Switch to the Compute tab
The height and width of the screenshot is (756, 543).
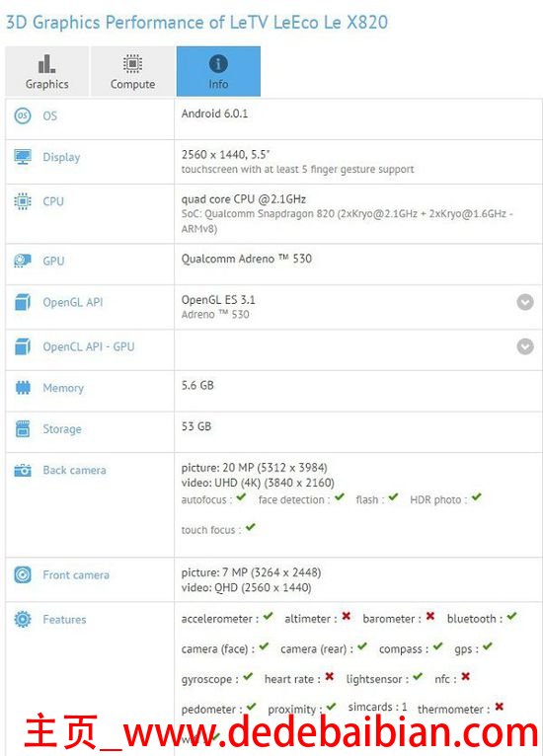[x=132, y=71]
